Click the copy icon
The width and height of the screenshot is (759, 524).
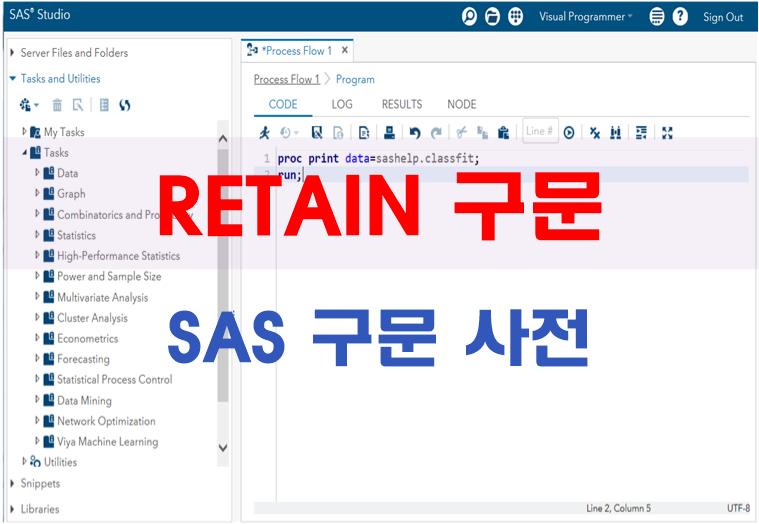(x=482, y=133)
